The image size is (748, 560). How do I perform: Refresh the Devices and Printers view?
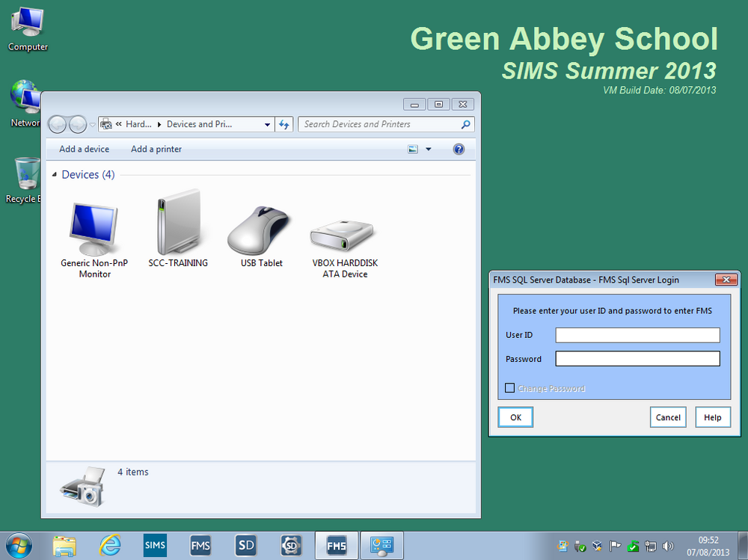tap(284, 125)
